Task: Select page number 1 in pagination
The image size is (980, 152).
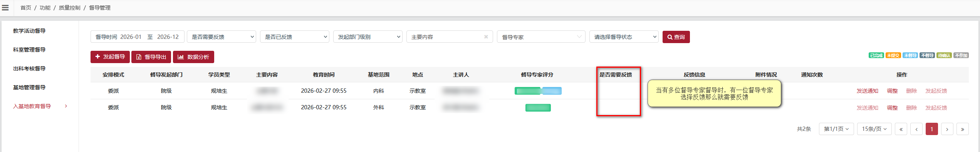Action: [x=931, y=129]
